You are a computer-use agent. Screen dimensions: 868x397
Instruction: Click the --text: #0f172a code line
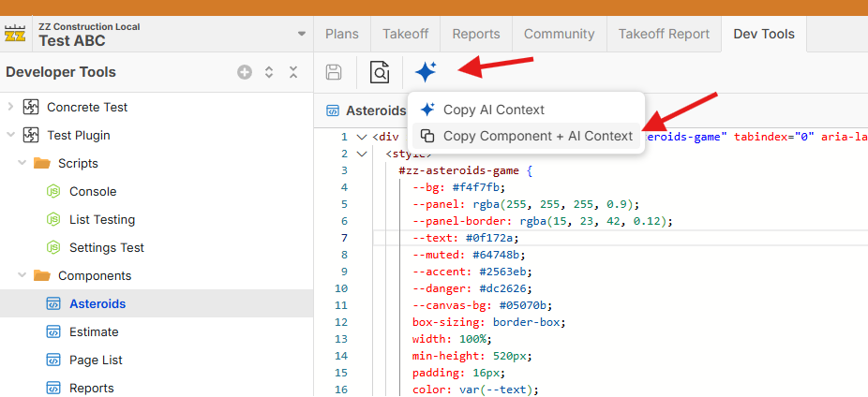click(x=465, y=238)
